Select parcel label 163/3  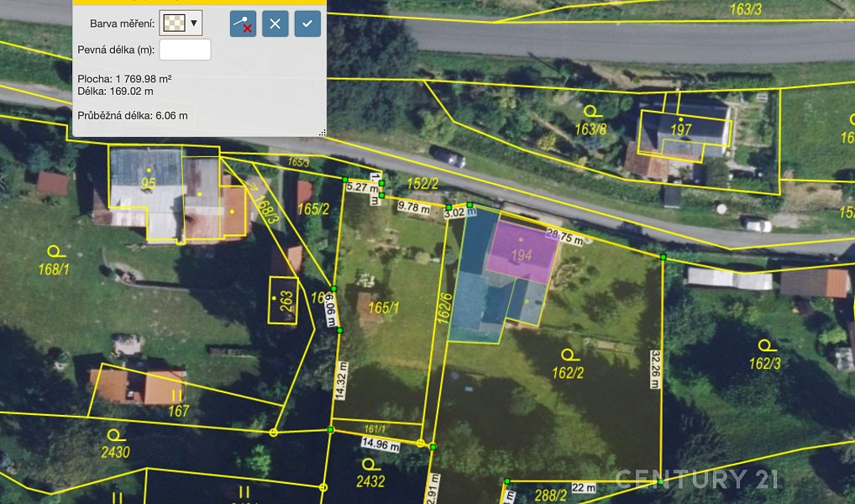(x=746, y=9)
